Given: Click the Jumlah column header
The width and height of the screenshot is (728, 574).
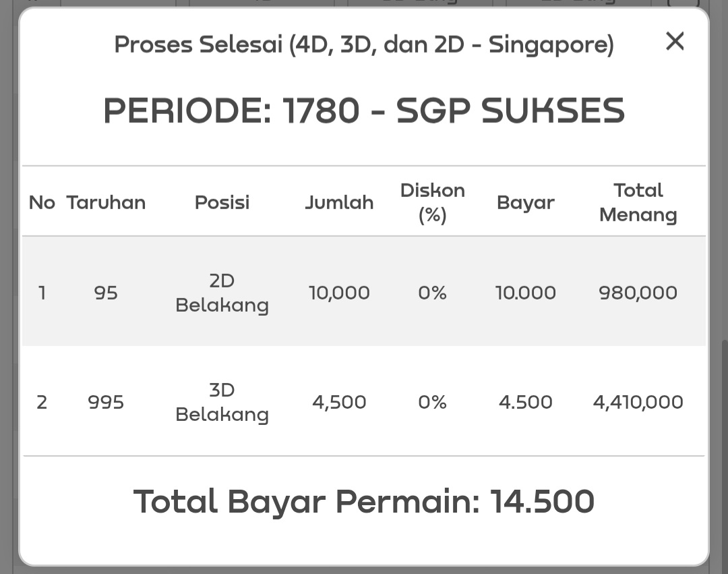Looking at the screenshot, I should tap(339, 202).
